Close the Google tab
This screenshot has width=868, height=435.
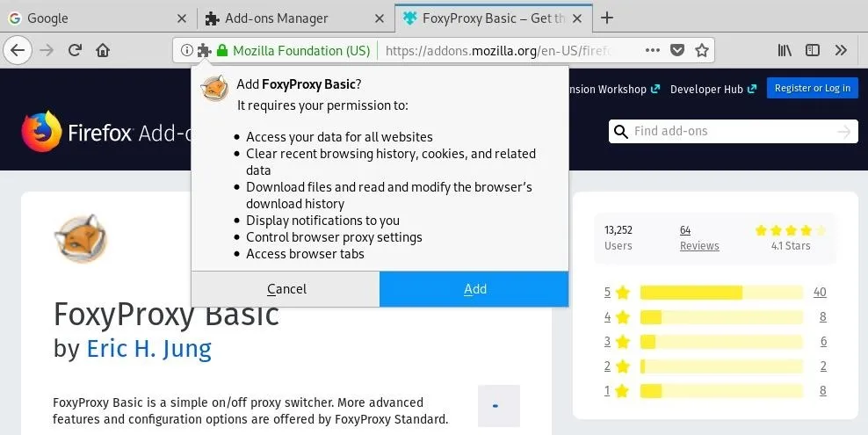tap(182, 18)
